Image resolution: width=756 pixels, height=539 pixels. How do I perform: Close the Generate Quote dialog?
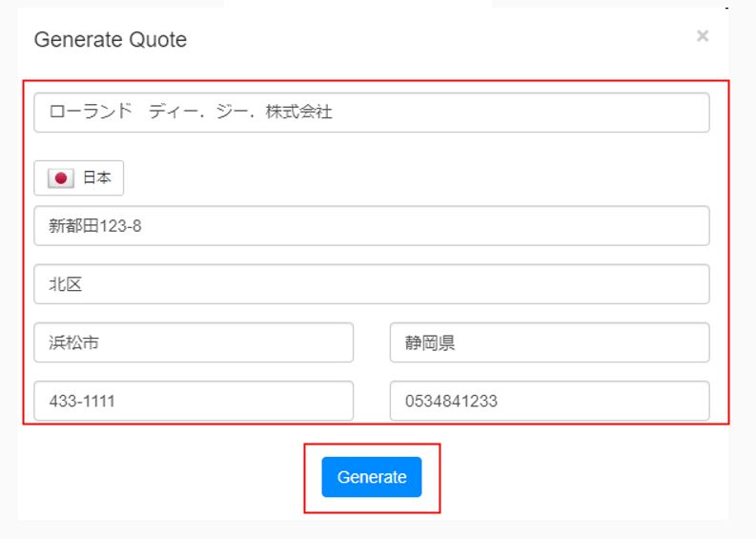coord(703,35)
